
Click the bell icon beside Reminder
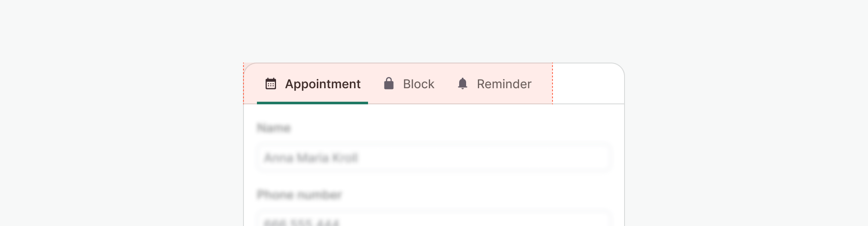(463, 83)
